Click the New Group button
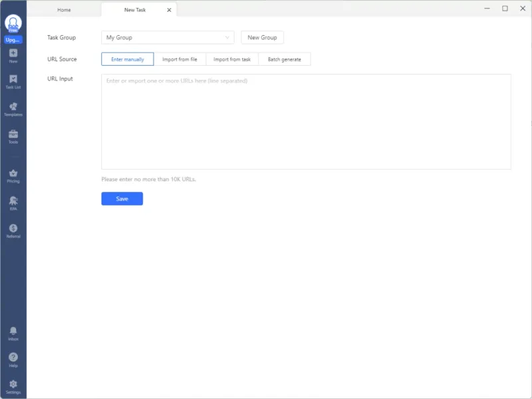 (x=262, y=37)
